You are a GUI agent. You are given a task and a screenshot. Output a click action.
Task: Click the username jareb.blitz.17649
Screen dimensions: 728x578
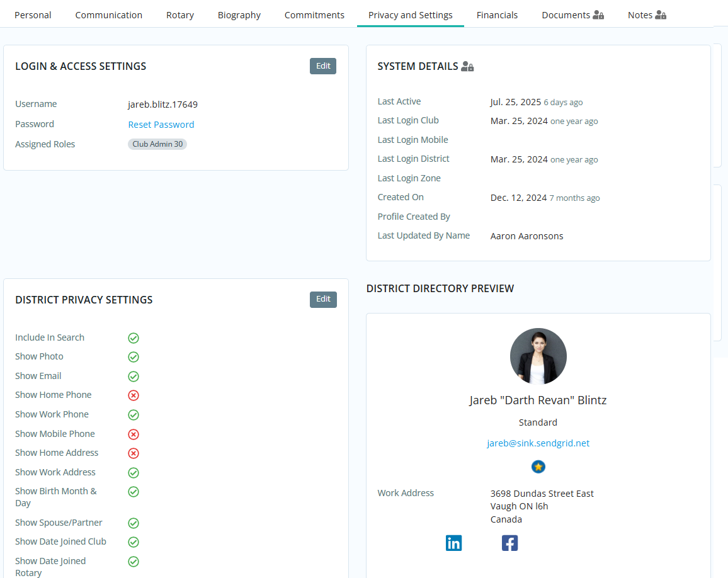163,105
